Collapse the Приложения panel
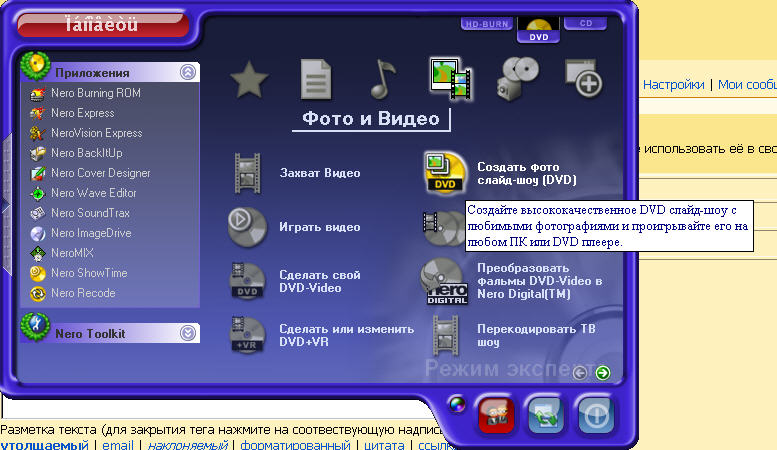Screen dimensions: 777x450 click(187, 72)
